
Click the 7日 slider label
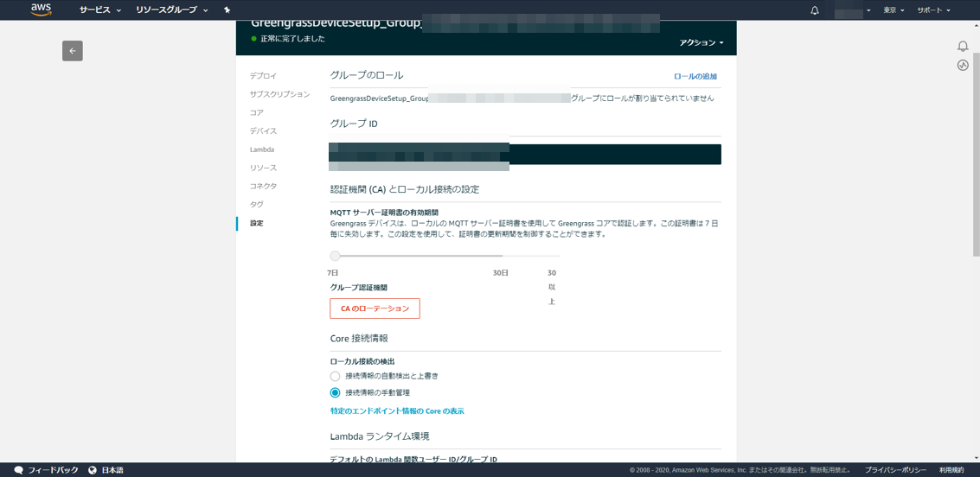pyautogui.click(x=333, y=273)
